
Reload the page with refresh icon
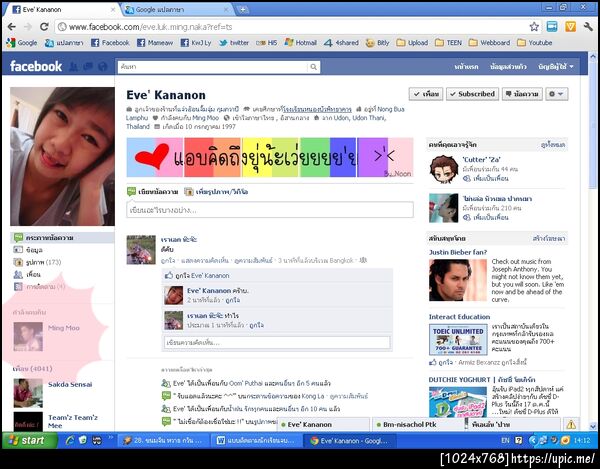coord(44,27)
